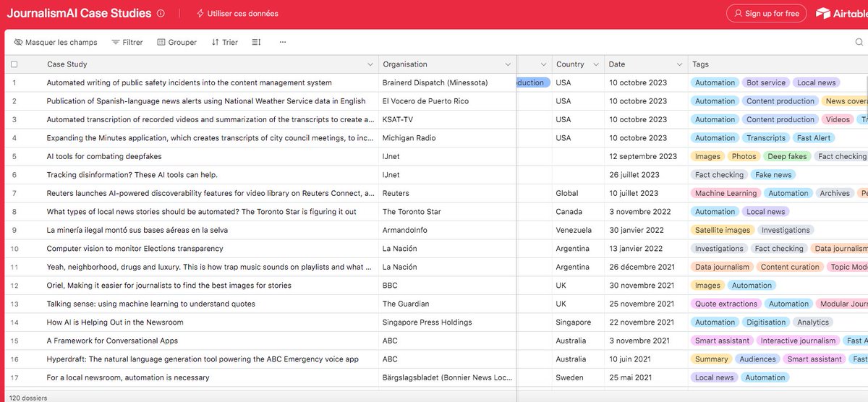The height and width of the screenshot is (402, 868).
Task: Click the '25 mai 2021' date cell
Action: [646, 377]
